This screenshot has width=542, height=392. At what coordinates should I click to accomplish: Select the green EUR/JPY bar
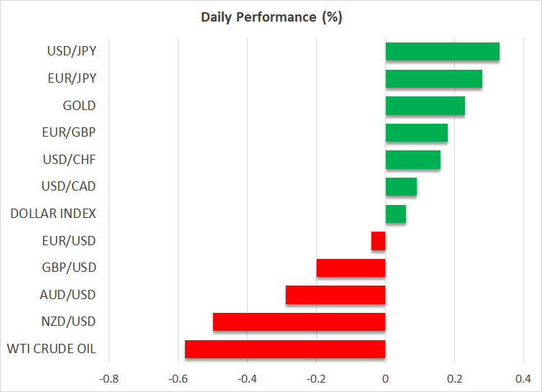433,79
